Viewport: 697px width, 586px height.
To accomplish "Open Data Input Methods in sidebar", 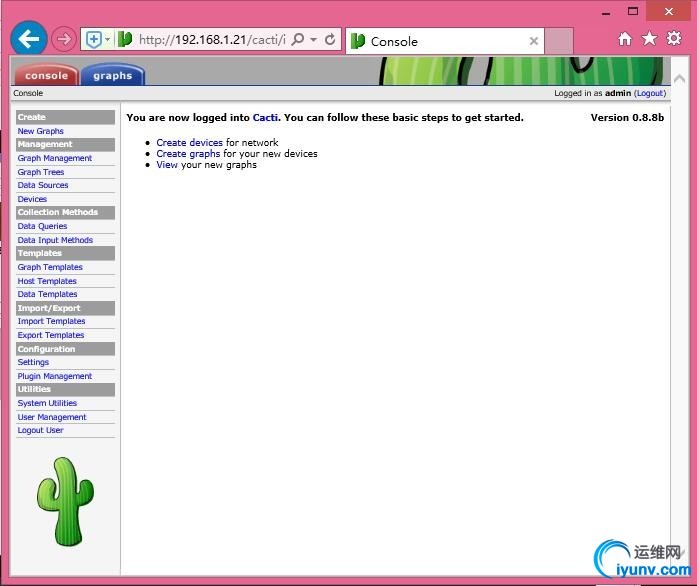I will [x=55, y=240].
